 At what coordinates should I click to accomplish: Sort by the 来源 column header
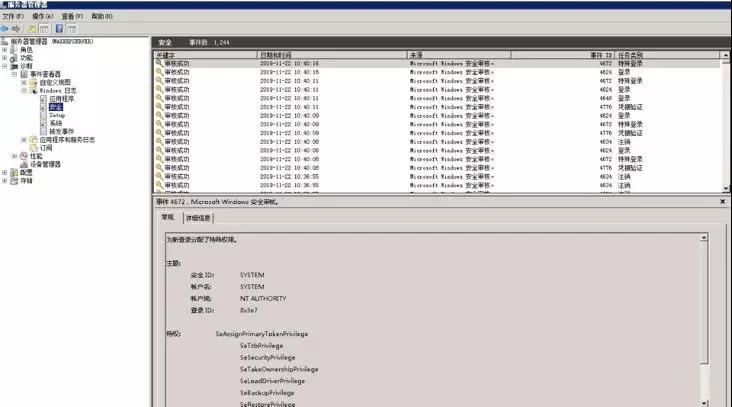pyautogui.click(x=459, y=55)
